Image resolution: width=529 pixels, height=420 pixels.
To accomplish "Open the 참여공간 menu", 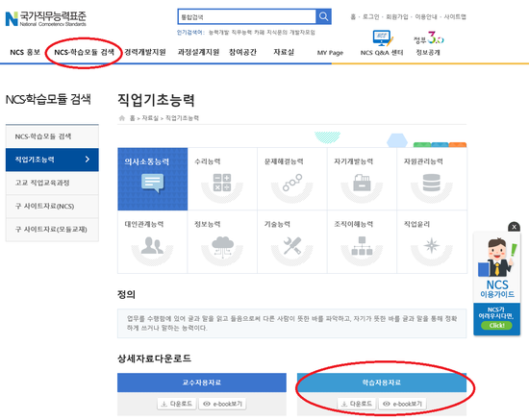I will tap(242, 52).
